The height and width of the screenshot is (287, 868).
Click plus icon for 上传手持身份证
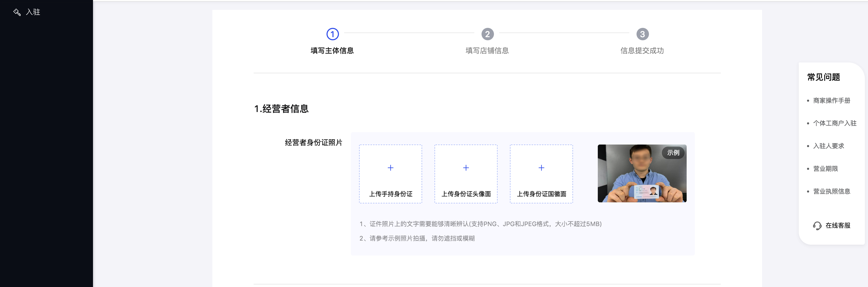tap(391, 168)
